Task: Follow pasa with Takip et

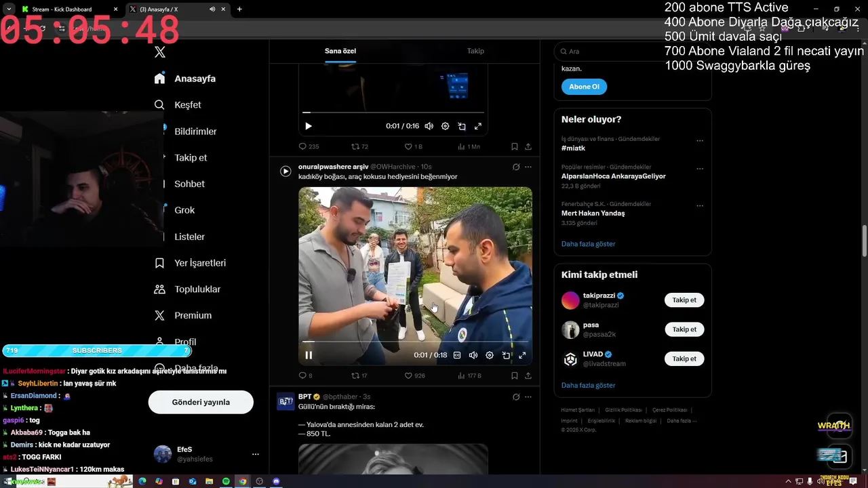Action: click(684, 329)
